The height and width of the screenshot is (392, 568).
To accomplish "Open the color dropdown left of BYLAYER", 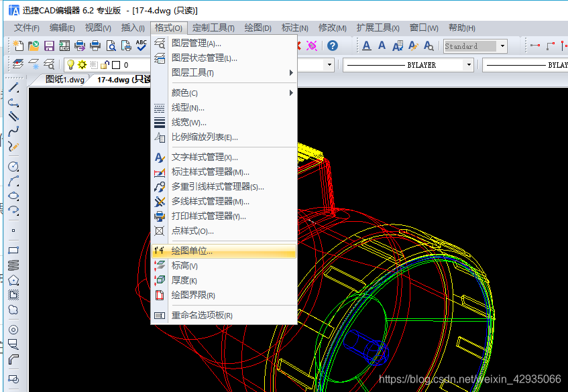I will (x=329, y=65).
